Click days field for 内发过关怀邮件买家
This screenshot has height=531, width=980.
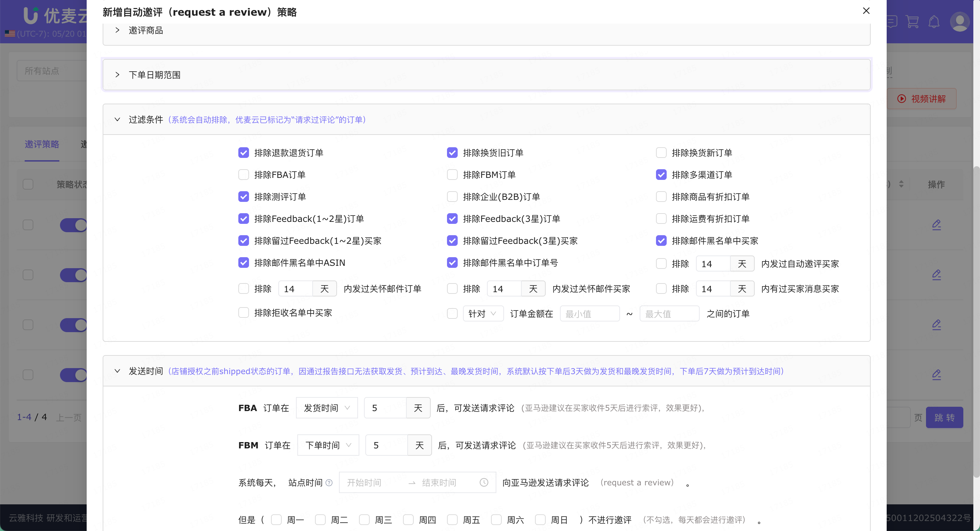(504, 289)
